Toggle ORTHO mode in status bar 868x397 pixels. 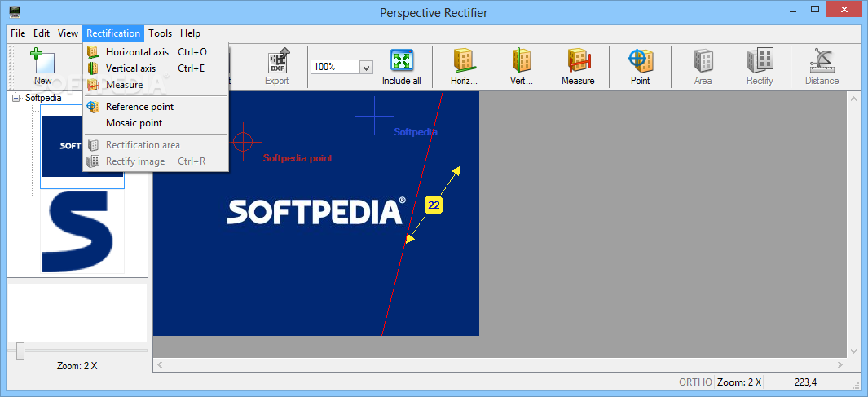[x=695, y=382]
